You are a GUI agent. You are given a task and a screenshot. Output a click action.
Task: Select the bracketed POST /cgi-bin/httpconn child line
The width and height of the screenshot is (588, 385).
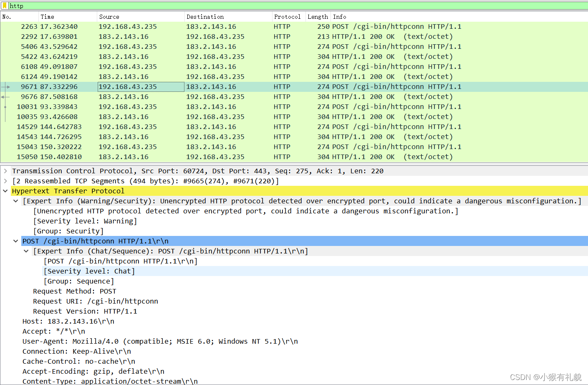tap(121, 261)
